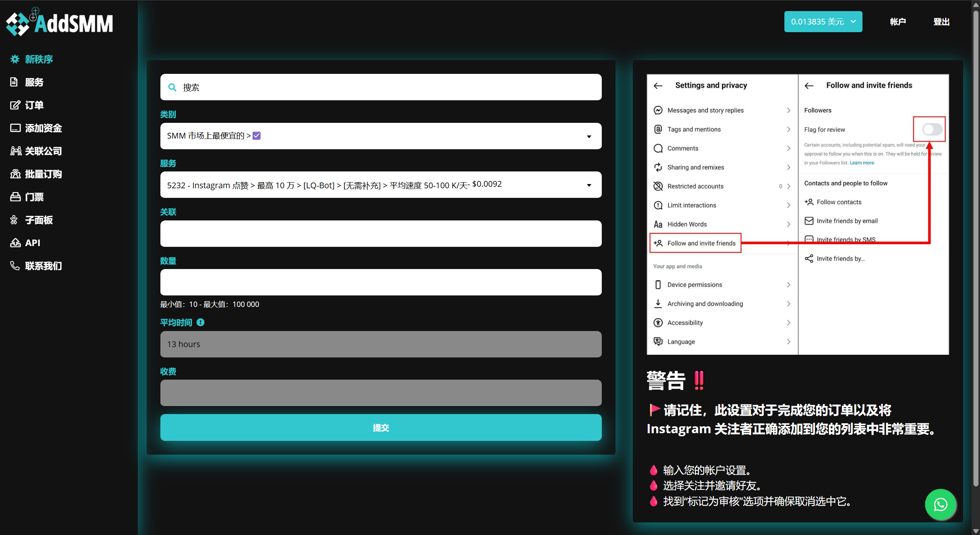This screenshot has height=535, width=980.
Task: Click the 请记住 warning paragraph
Action: pos(792,419)
